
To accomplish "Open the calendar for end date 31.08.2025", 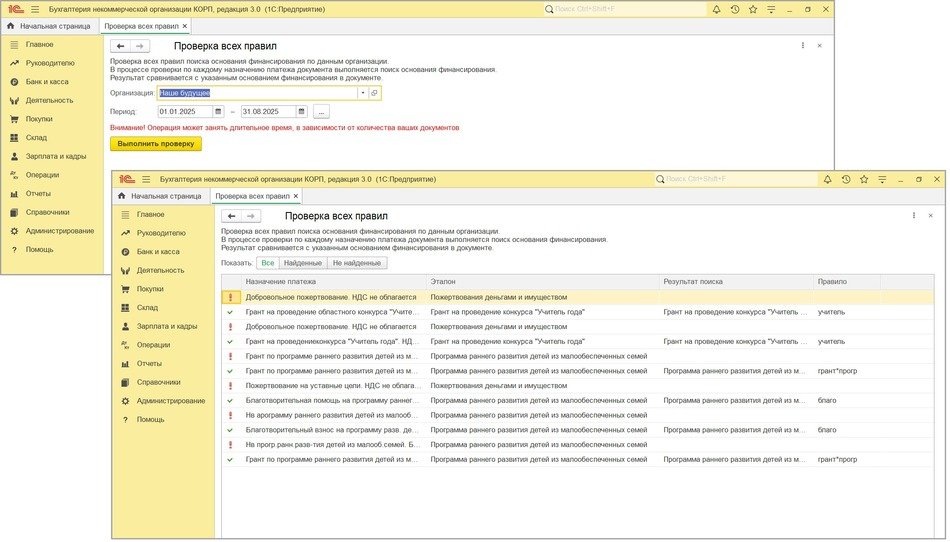I will pyautogui.click(x=303, y=112).
